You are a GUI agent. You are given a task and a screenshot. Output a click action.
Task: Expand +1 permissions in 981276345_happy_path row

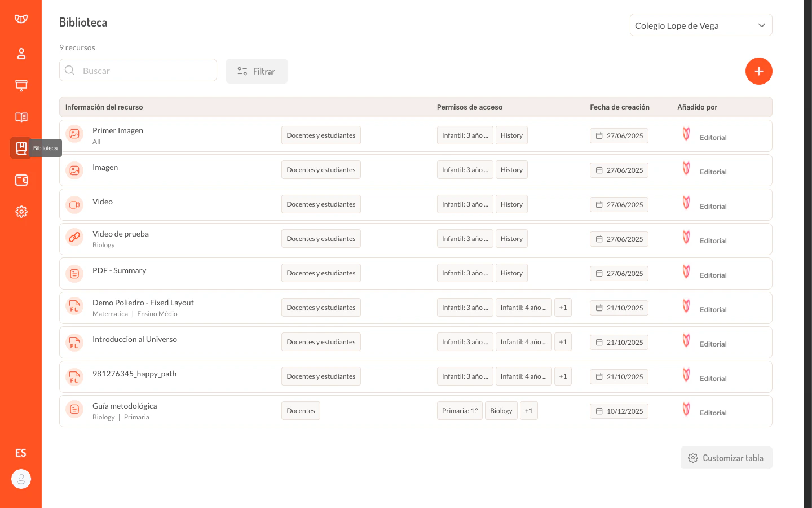click(563, 376)
